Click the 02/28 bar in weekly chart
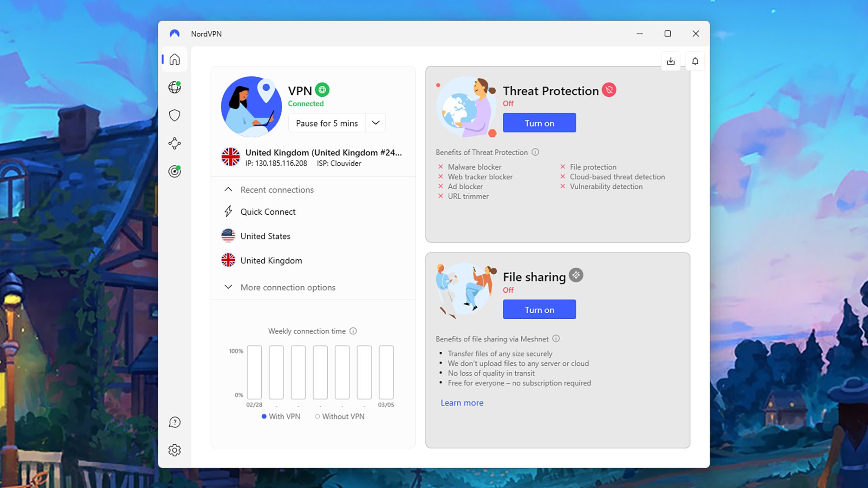 [x=254, y=372]
